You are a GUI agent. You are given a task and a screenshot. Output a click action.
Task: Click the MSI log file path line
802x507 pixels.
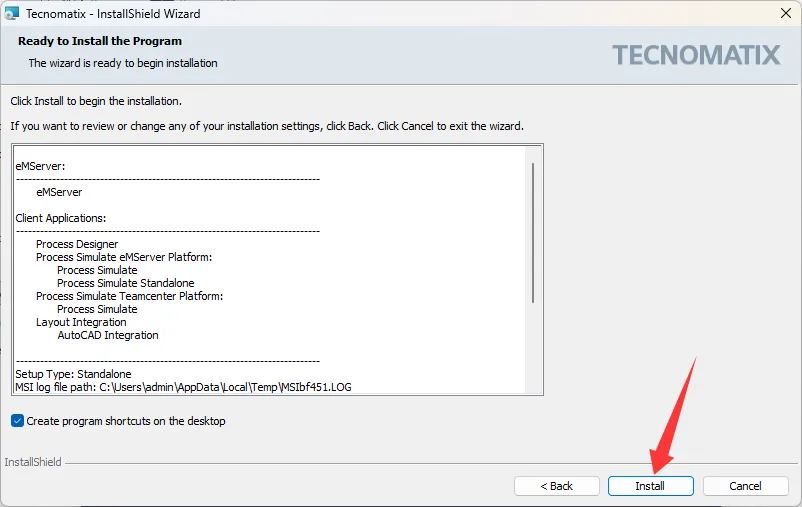pyautogui.click(x=183, y=386)
